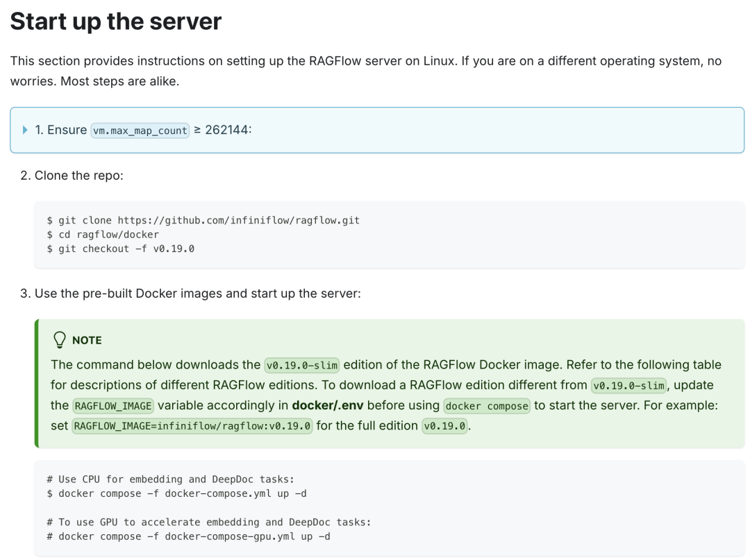Click the bold docker/.env text

(328, 405)
